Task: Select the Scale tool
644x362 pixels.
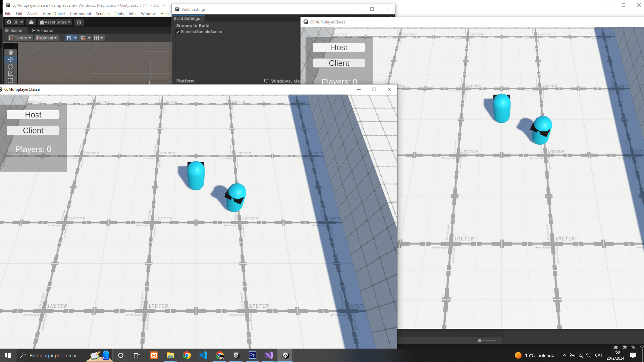Action: coord(11,73)
